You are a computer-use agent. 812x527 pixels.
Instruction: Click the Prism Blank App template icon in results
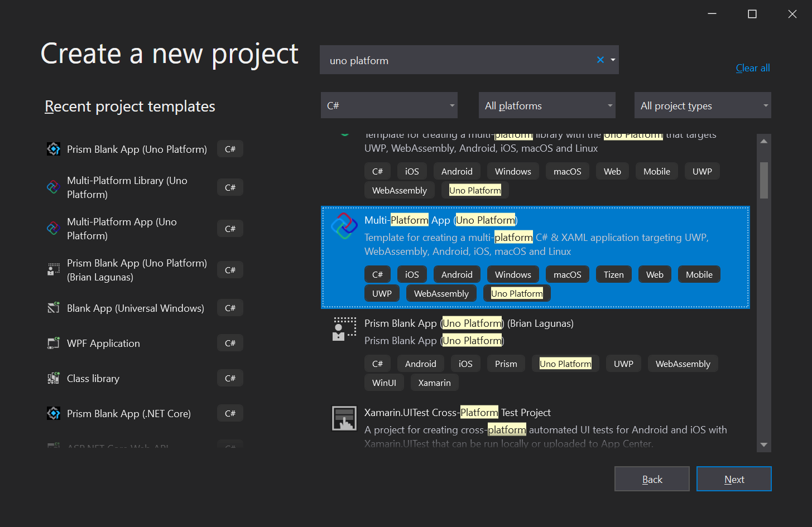tap(344, 329)
